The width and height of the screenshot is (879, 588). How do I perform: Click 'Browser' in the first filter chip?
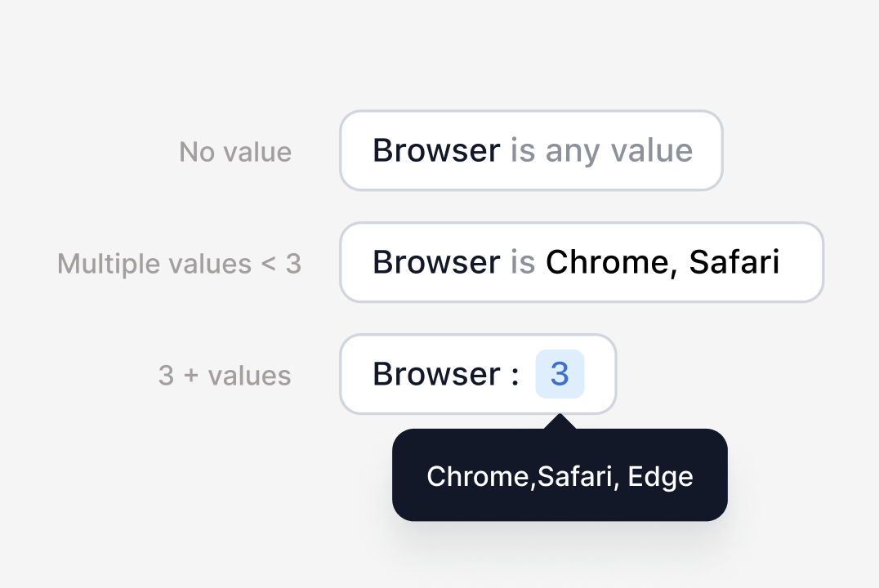click(x=436, y=149)
